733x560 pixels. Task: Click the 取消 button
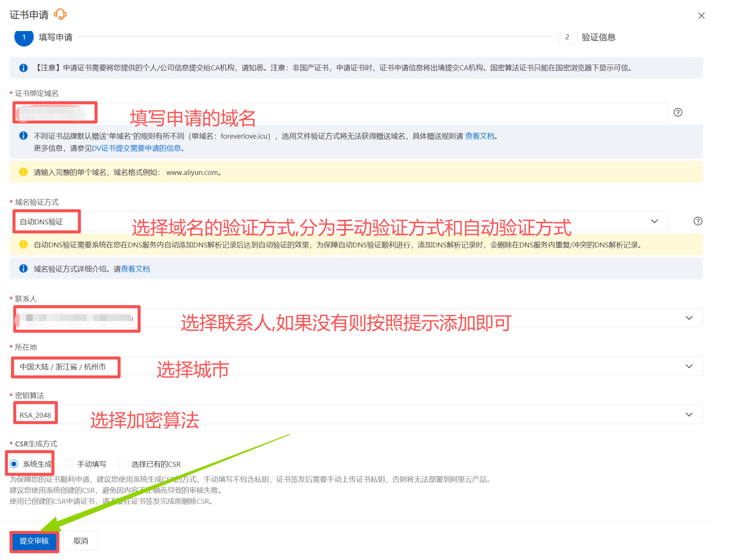coord(81,541)
